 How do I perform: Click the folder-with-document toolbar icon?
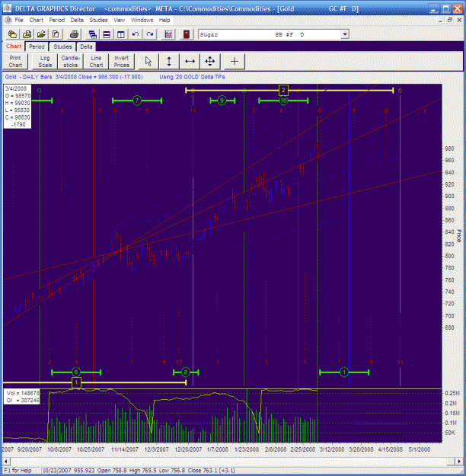coord(27,34)
